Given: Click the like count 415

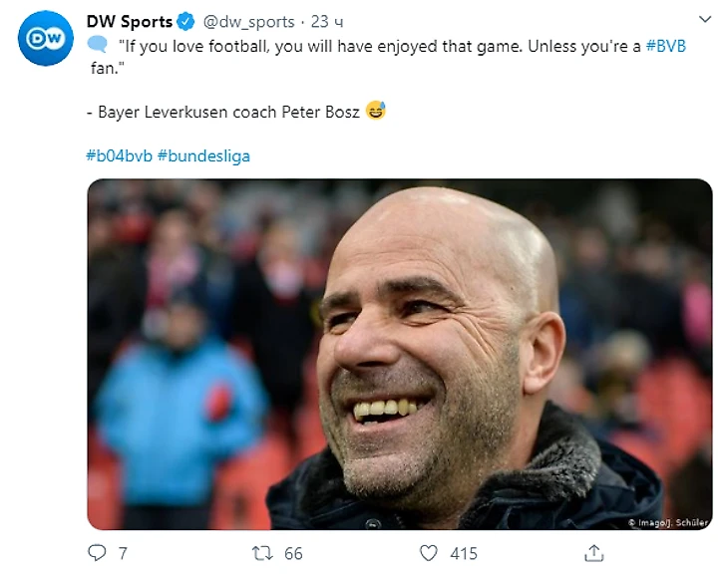Looking at the screenshot, I should (x=463, y=553).
